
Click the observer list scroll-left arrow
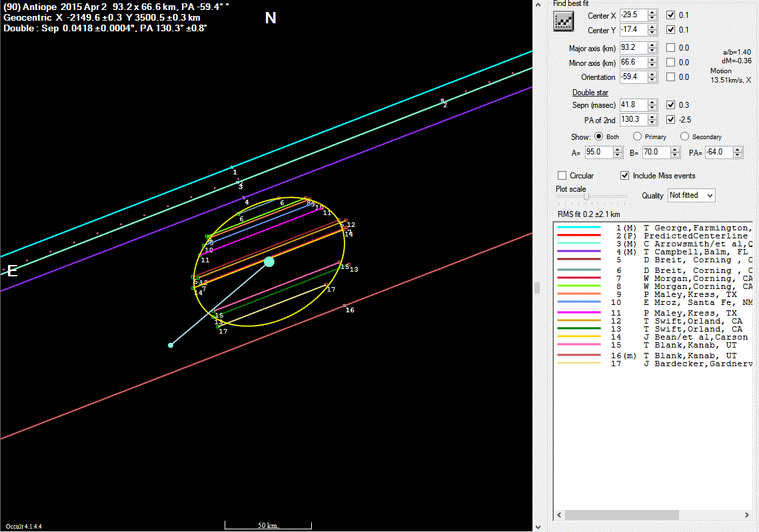560,515
